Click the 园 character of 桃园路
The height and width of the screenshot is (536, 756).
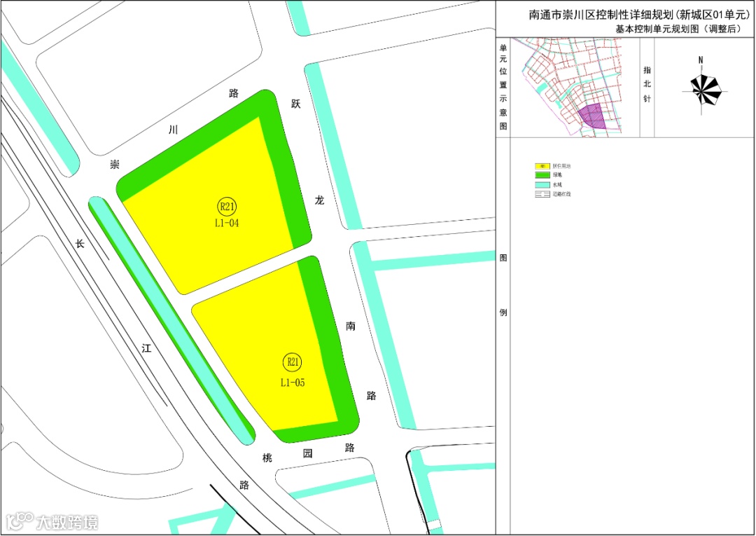pyautogui.click(x=307, y=453)
